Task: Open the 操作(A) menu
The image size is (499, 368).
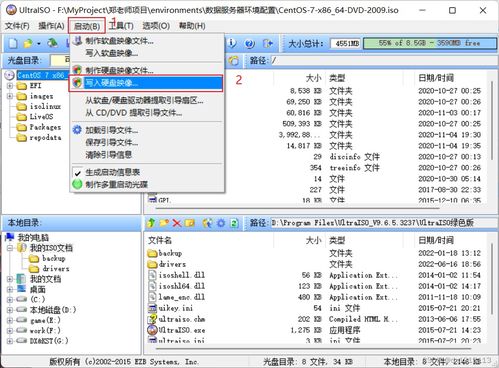Action: [51, 26]
